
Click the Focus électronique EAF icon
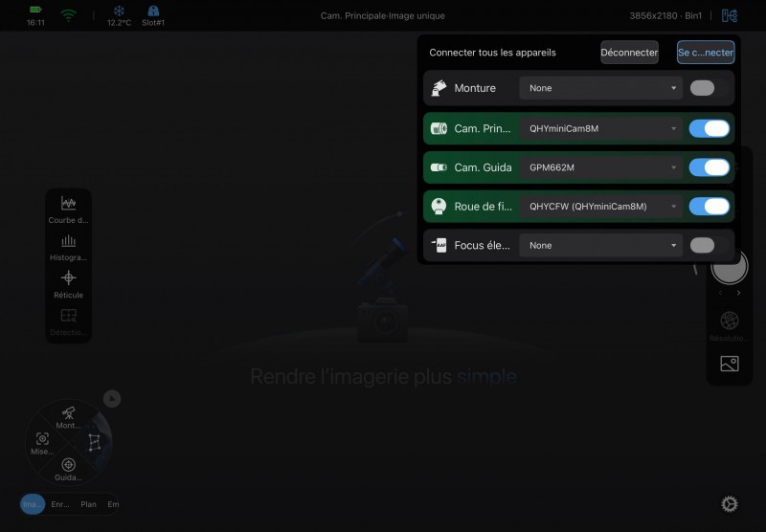tap(439, 245)
